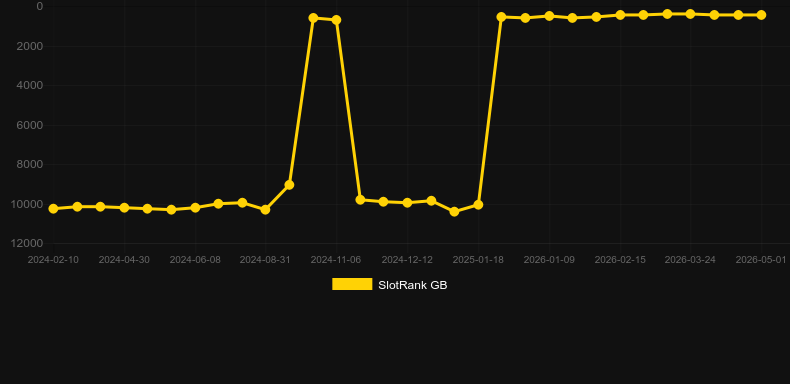Click the x-axis label 2026-01-09

tap(549, 260)
